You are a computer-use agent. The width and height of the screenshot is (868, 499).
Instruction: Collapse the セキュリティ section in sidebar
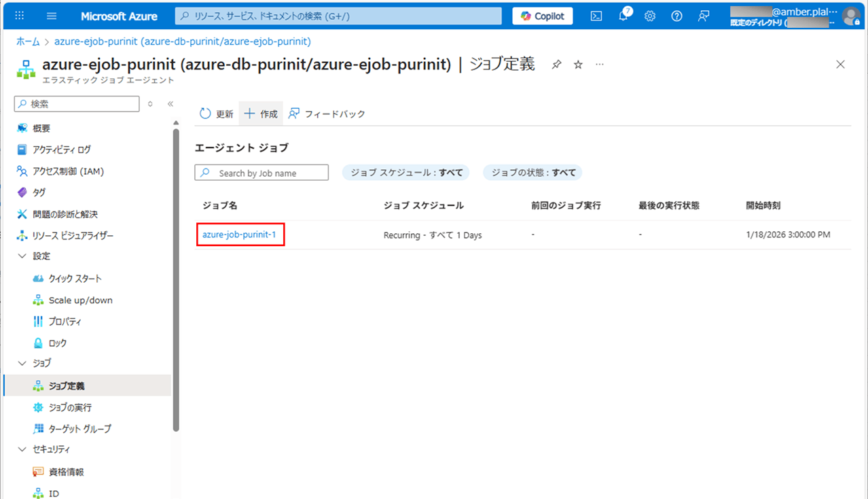[x=22, y=449]
